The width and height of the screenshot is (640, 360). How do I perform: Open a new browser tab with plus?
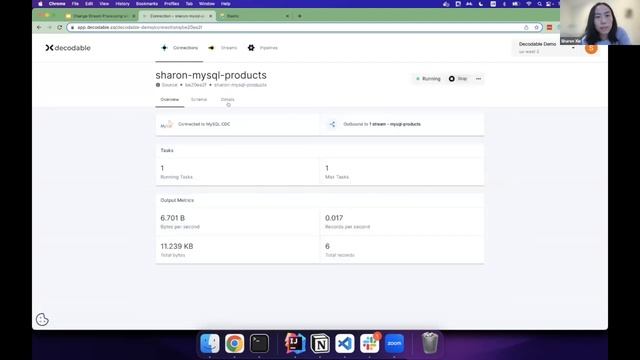coord(300,16)
